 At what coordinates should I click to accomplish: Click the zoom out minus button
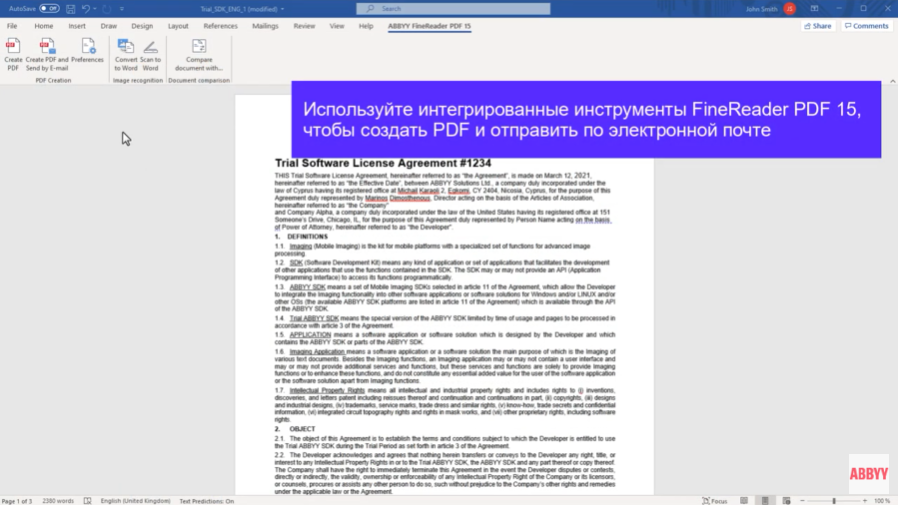(802, 501)
